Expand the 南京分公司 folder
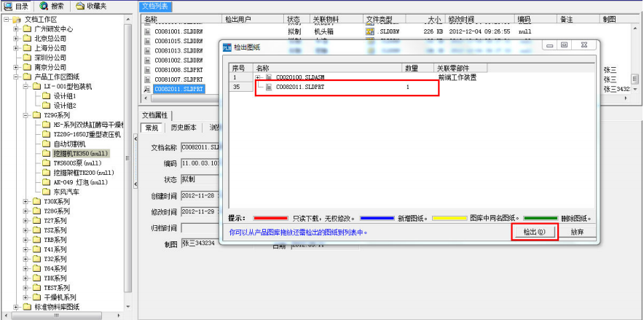The height and width of the screenshot is (320, 644). [x=16, y=67]
